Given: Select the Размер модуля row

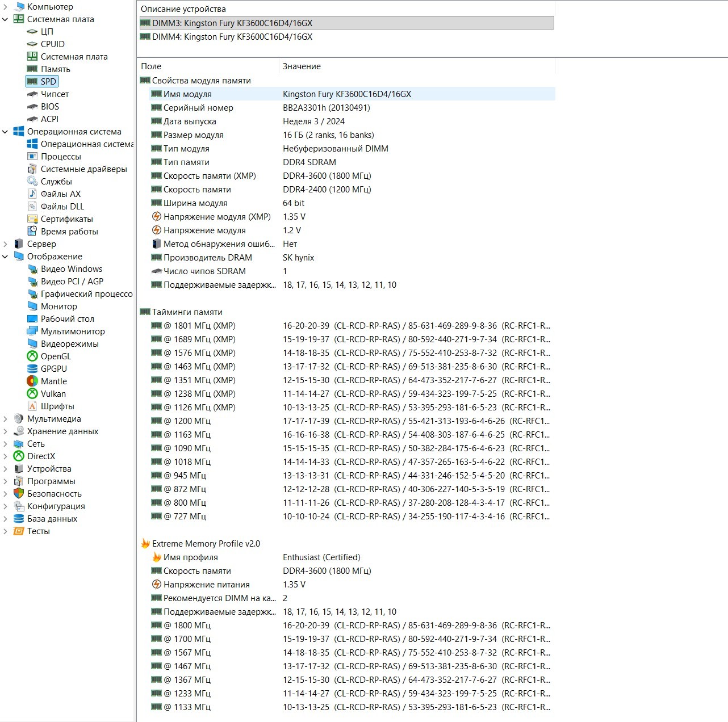Looking at the screenshot, I should coord(352,135).
